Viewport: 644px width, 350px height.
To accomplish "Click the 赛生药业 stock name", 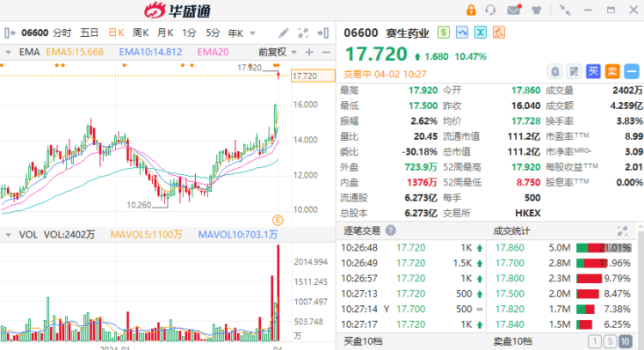I will tap(407, 33).
